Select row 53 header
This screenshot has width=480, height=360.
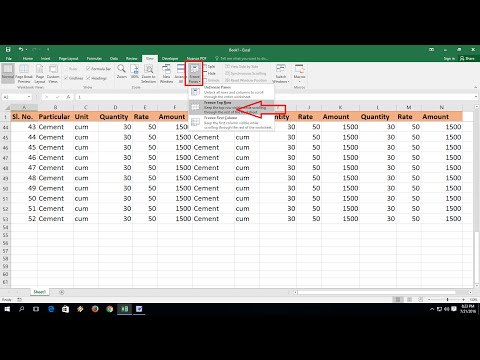[5, 219]
